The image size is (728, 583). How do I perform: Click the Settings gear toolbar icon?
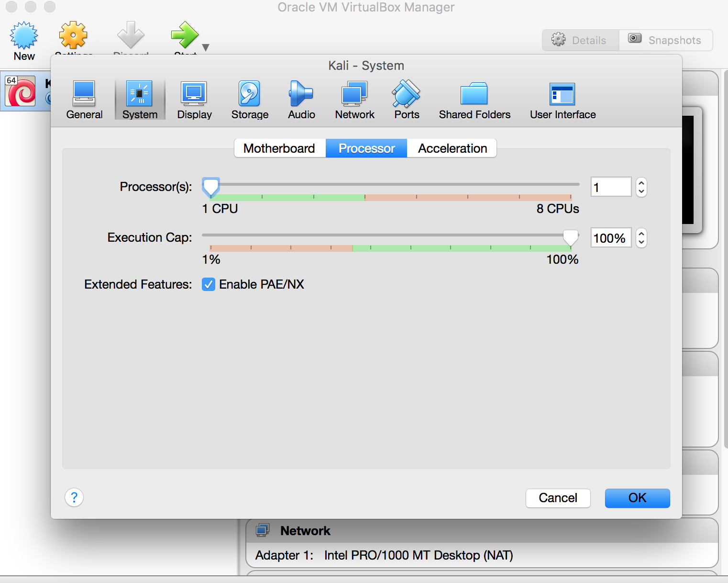[73, 35]
